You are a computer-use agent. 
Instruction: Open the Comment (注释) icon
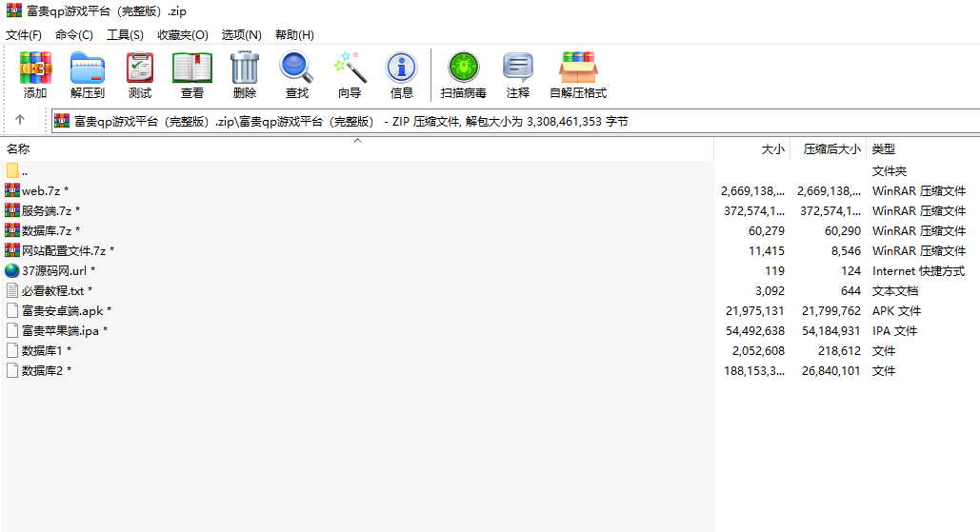(x=517, y=68)
